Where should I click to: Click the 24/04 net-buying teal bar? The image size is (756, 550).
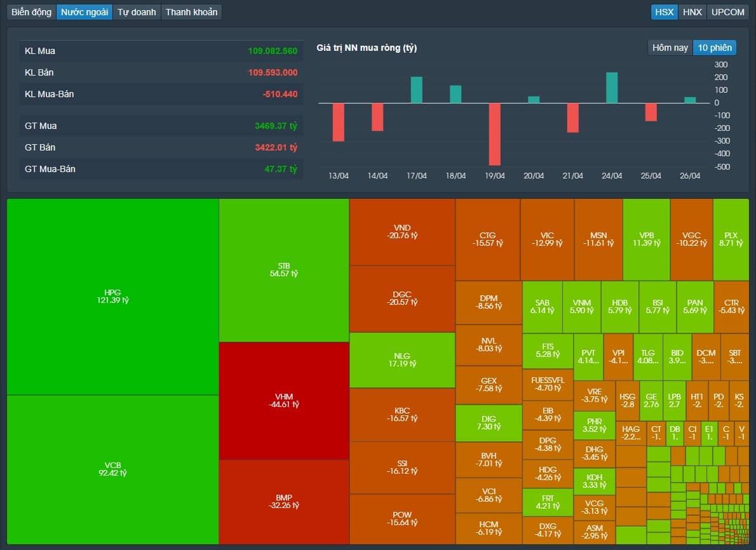click(612, 88)
